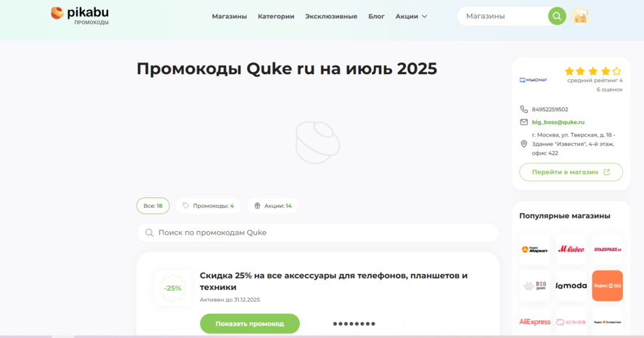Select the Промокоды: 4 filter tab

(x=208, y=206)
